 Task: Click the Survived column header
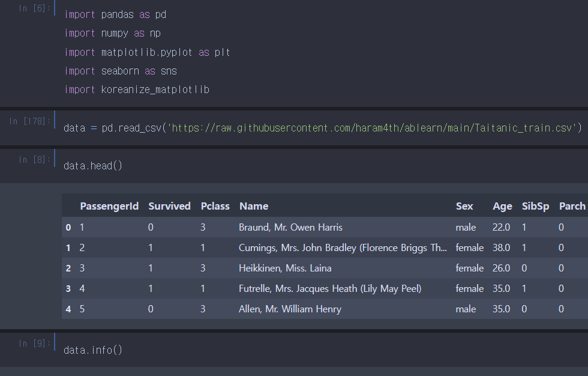tap(169, 206)
